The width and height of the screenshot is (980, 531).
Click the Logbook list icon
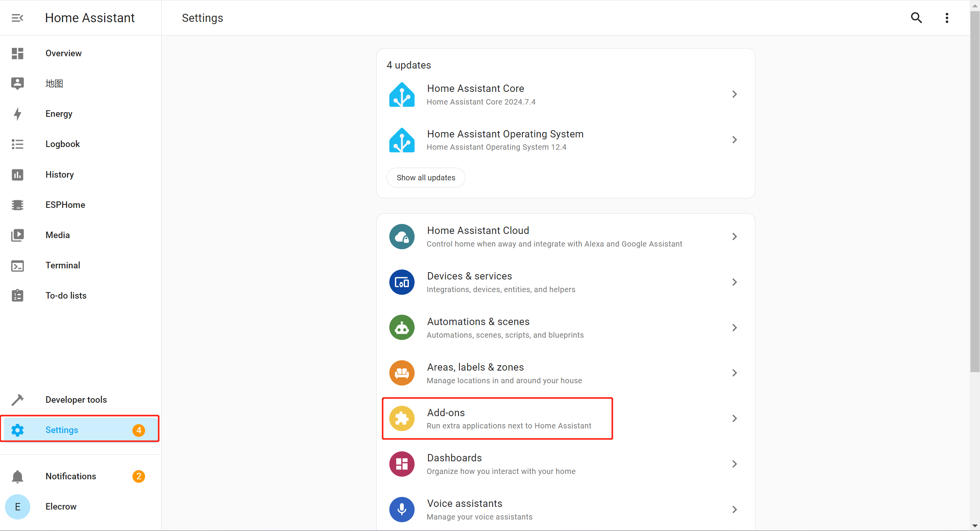[x=17, y=144]
